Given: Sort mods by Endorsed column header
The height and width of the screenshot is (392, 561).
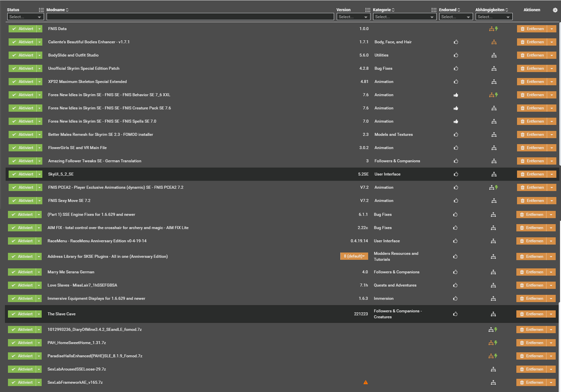Looking at the screenshot, I should [449, 10].
